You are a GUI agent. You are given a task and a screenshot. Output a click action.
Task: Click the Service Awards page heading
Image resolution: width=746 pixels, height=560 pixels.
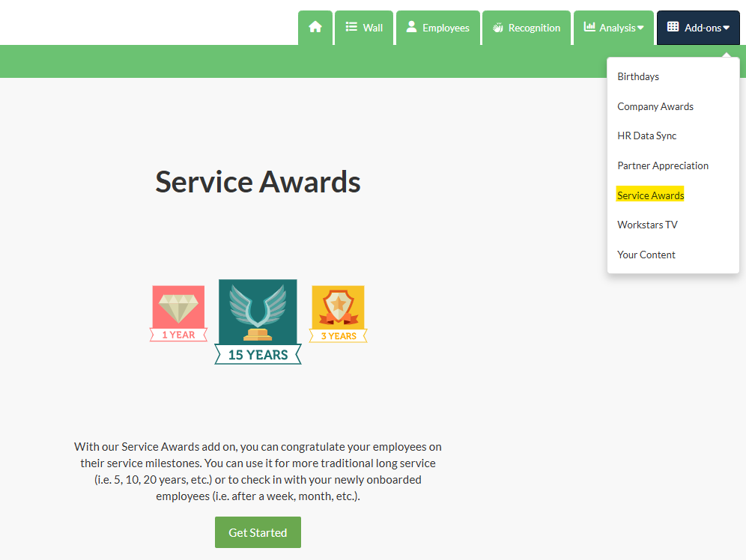click(x=258, y=182)
